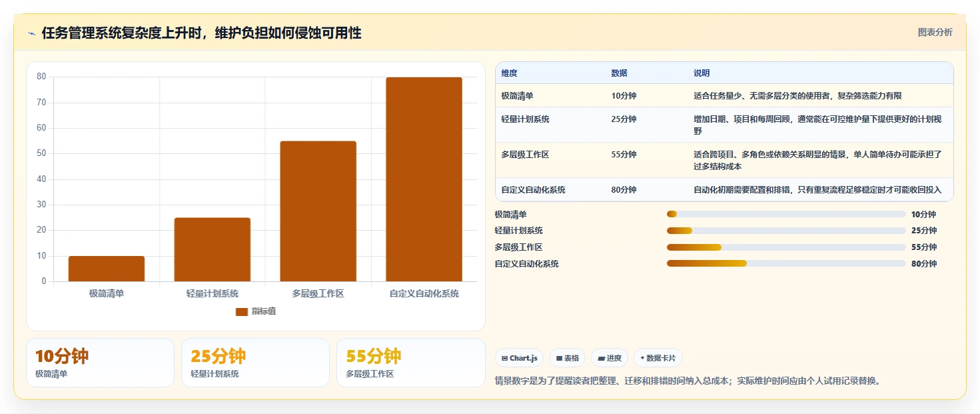Screen dimensions: 980x414
Task: Click the 极简清单 x-axis label
Action: click(x=107, y=293)
